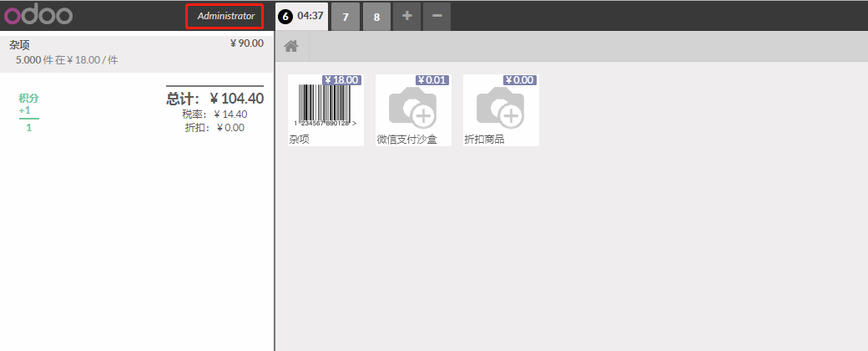Click the 总计 ¥ 104.40 total
Image resolution: width=868 pixels, height=351 pixels.
click(214, 99)
